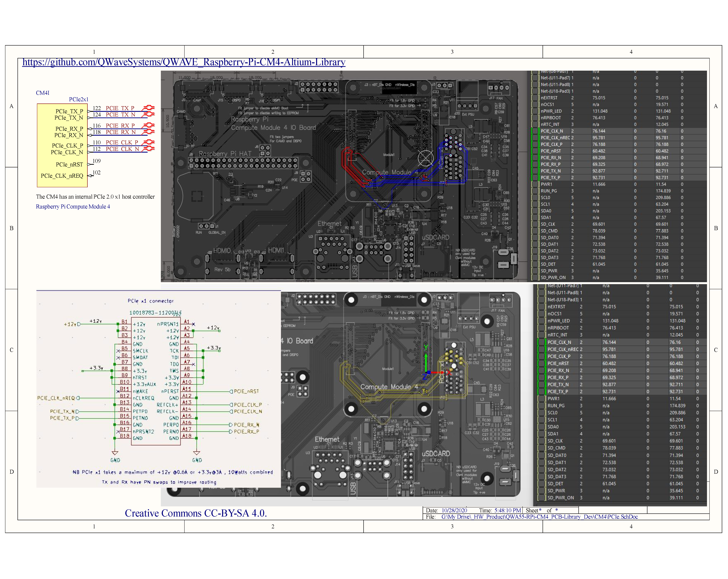
Task: Tick the PCIE_RX_N checkbox in lower nets table
Action: (x=542, y=370)
